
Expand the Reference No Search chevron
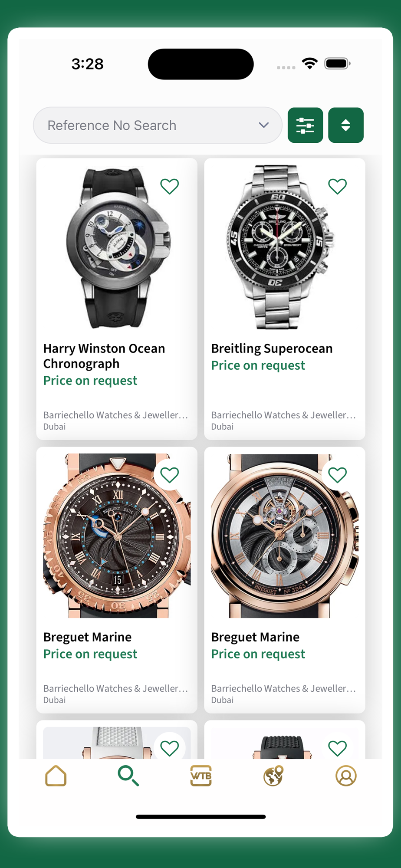coord(264,125)
